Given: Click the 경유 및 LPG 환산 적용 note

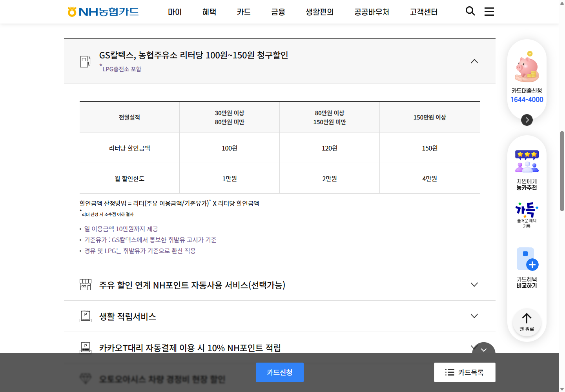Looking at the screenshot, I should [x=140, y=250].
